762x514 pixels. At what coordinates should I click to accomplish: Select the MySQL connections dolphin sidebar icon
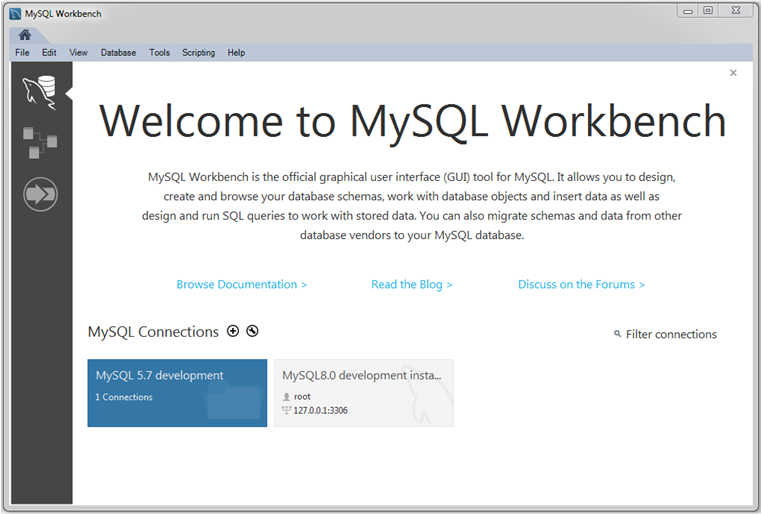click(40, 92)
